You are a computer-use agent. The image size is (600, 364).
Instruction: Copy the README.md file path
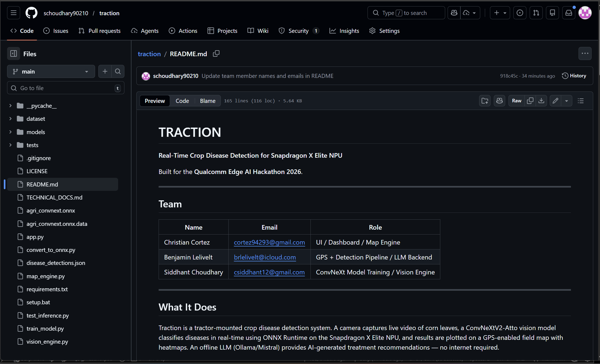[216, 54]
